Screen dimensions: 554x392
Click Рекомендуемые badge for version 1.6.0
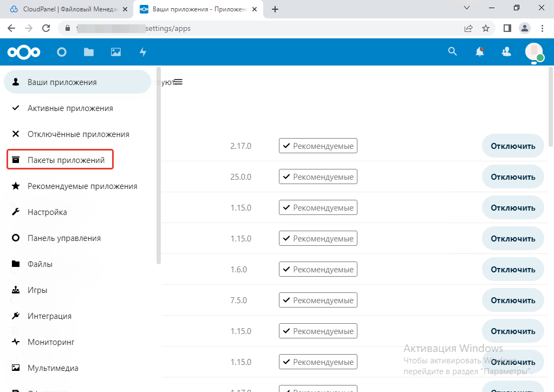click(x=318, y=270)
